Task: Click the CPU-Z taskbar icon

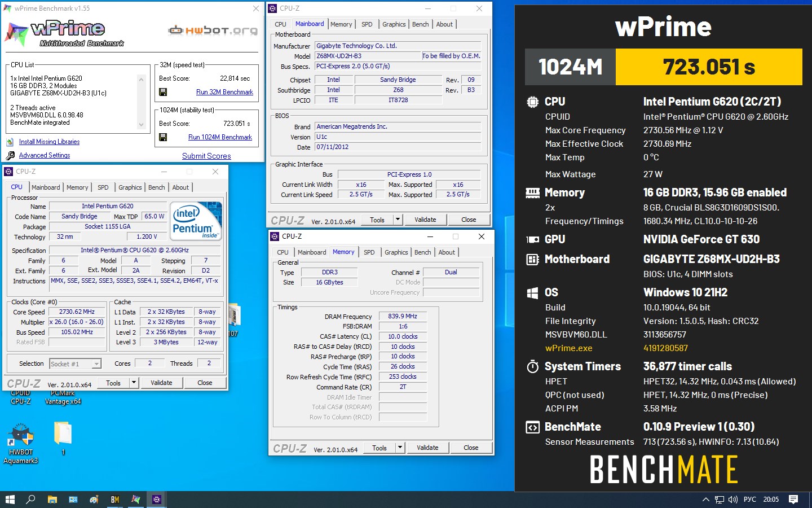Action: 157,500
